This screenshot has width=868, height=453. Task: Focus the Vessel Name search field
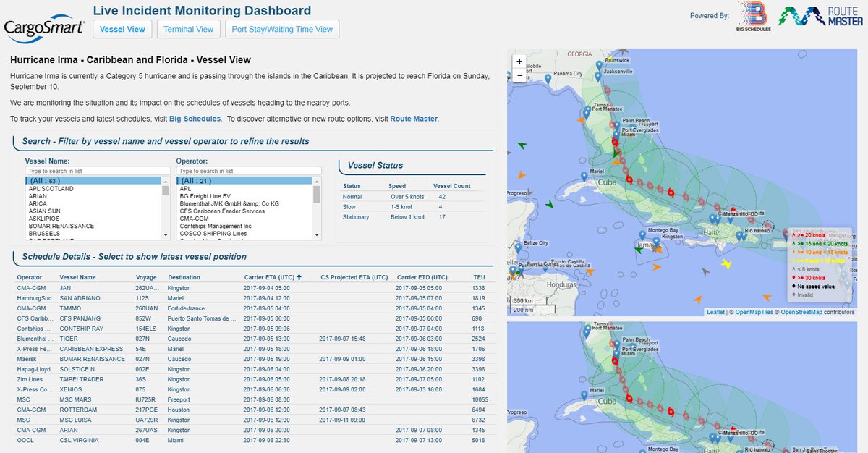[97, 171]
